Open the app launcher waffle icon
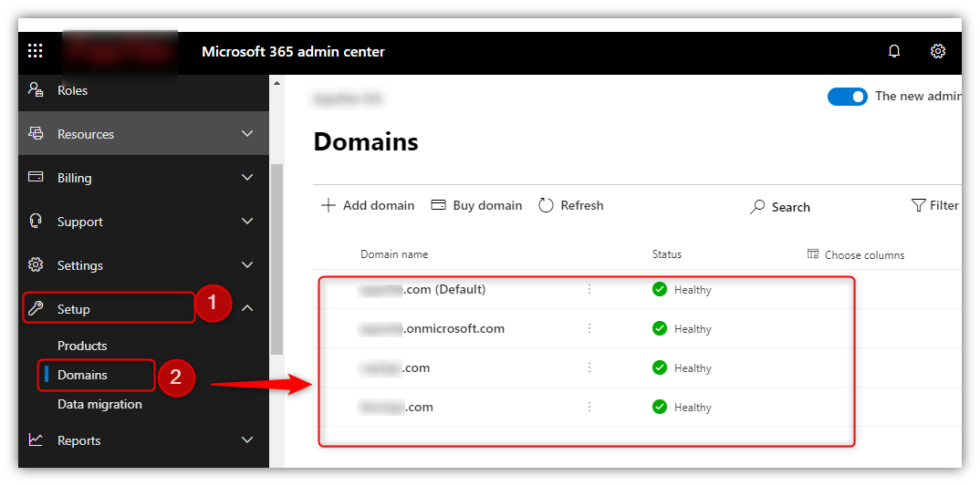980x486 pixels. click(36, 51)
